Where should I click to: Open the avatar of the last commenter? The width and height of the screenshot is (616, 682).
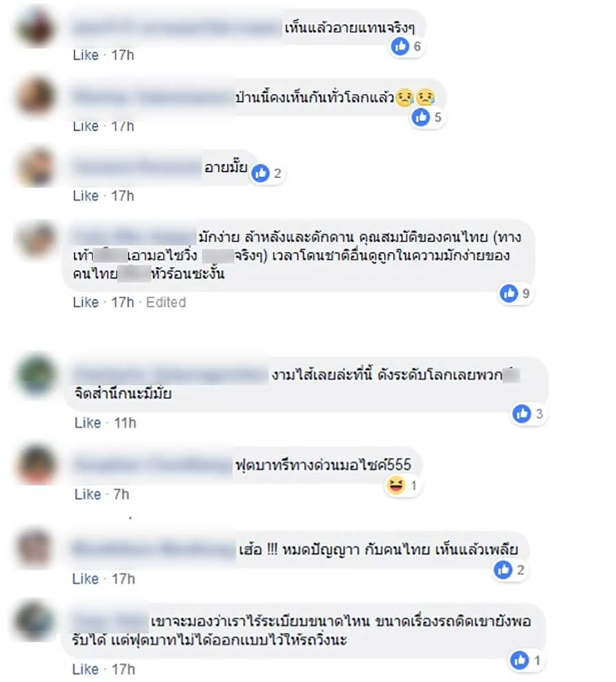[35, 621]
